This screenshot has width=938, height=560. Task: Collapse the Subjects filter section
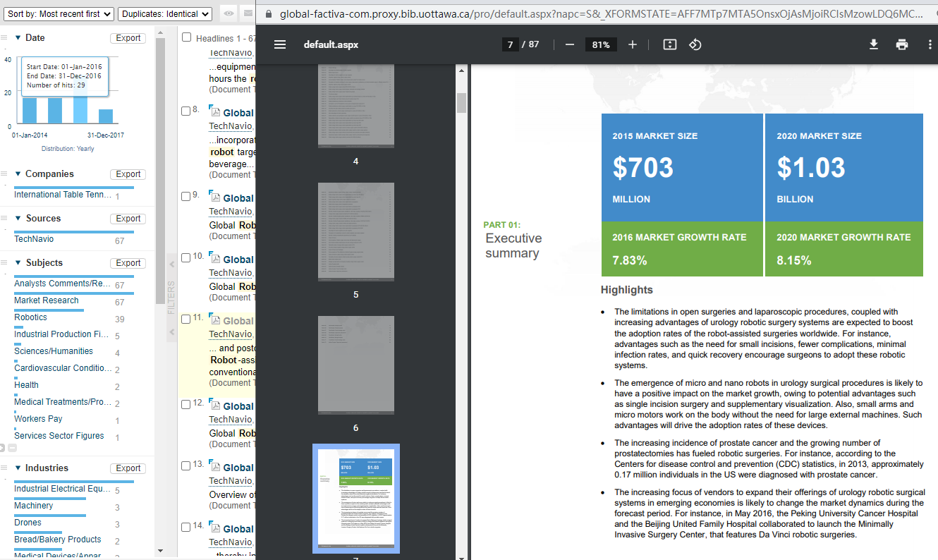(x=18, y=262)
